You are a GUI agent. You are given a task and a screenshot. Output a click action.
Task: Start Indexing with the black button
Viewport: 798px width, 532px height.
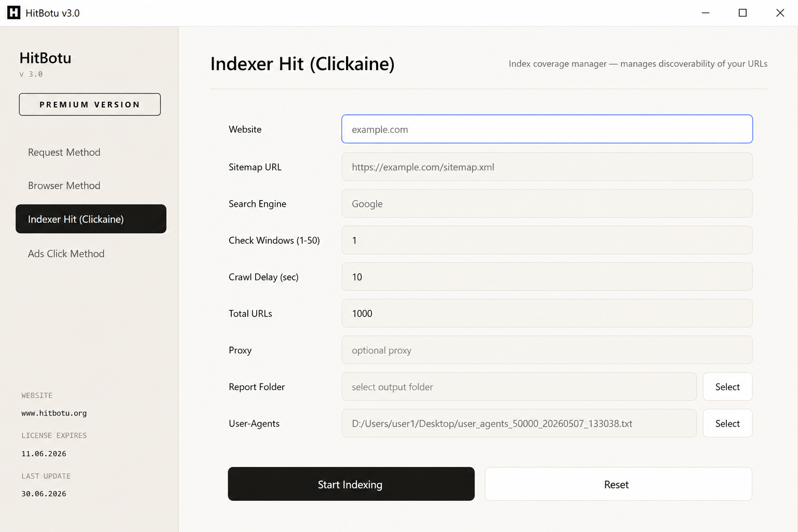[x=351, y=484]
